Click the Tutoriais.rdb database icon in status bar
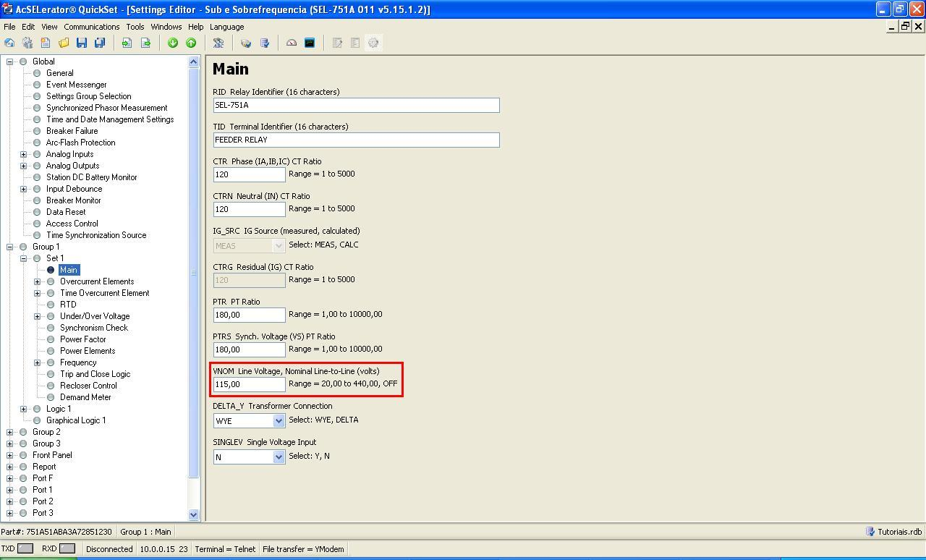Screen dimensions: 926x560 tap(870, 532)
